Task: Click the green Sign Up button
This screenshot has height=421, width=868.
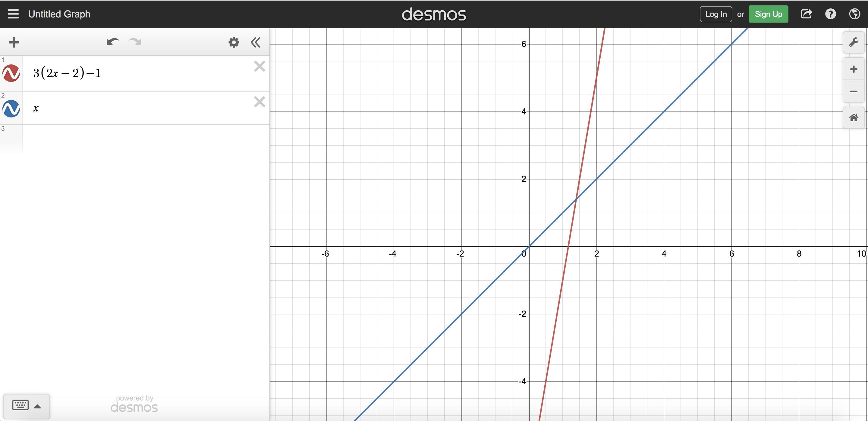Action: click(x=768, y=14)
